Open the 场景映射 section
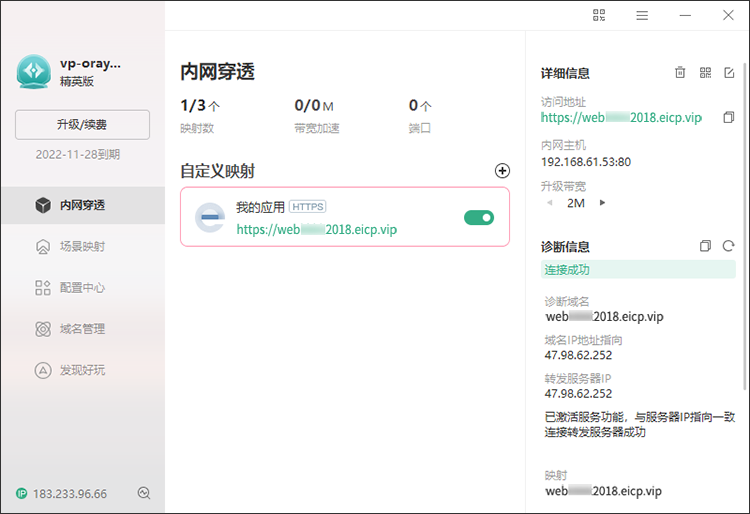This screenshot has width=750, height=514. click(x=82, y=246)
